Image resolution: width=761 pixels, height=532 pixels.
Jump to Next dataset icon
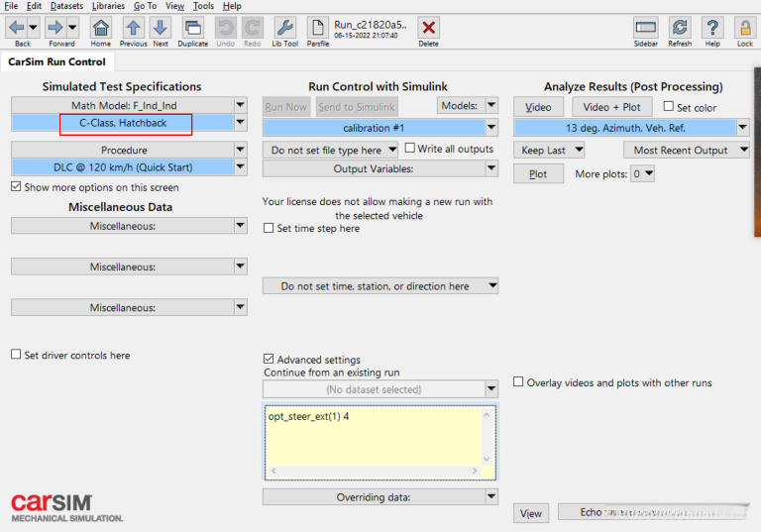[161, 28]
